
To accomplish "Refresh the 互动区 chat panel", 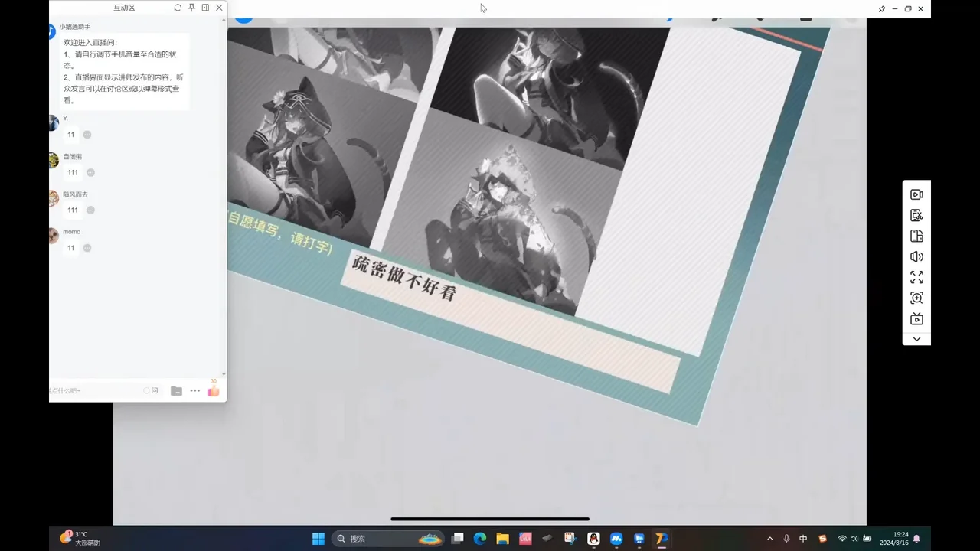I will coord(178,8).
